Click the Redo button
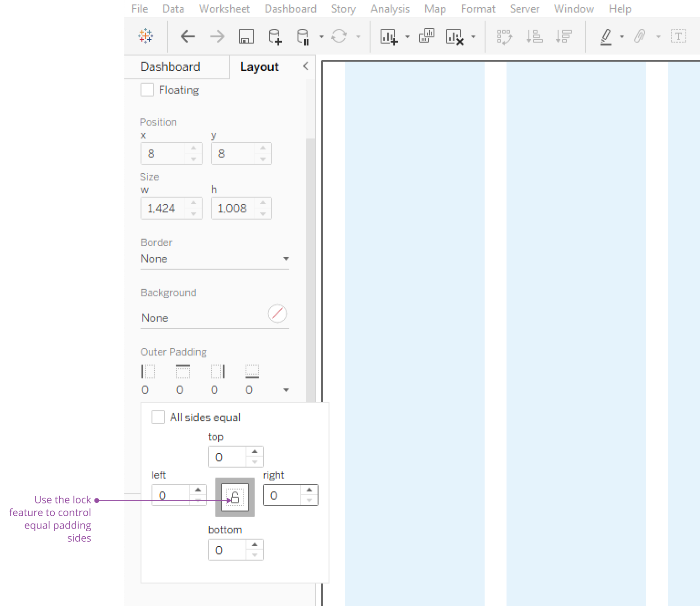 click(x=216, y=36)
